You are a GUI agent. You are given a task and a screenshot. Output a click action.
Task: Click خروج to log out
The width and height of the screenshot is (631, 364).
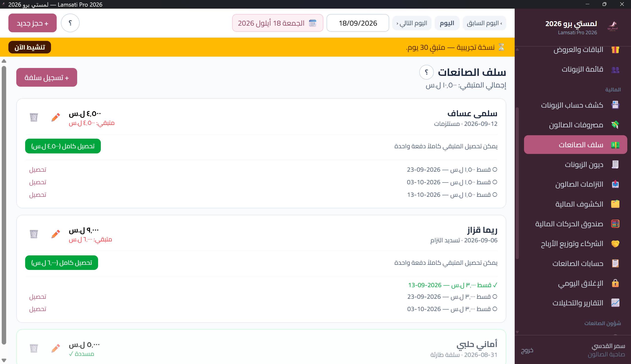pos(527,350)
